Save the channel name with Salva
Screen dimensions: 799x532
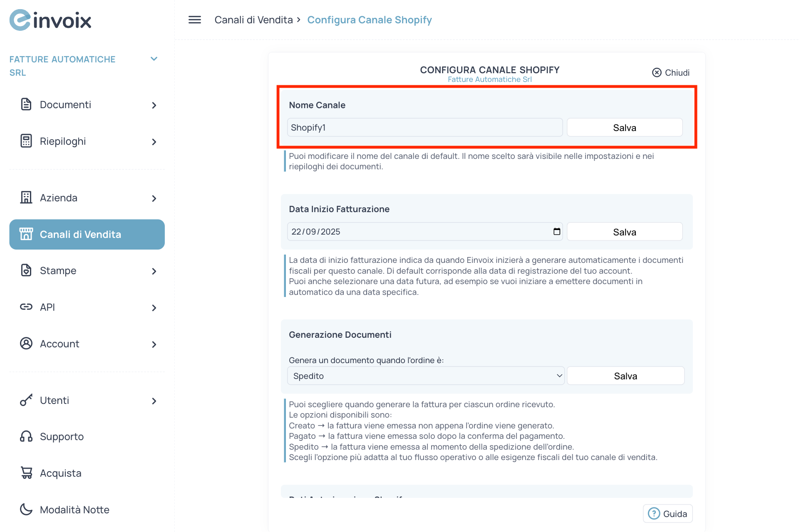click(x=624, y=127)
